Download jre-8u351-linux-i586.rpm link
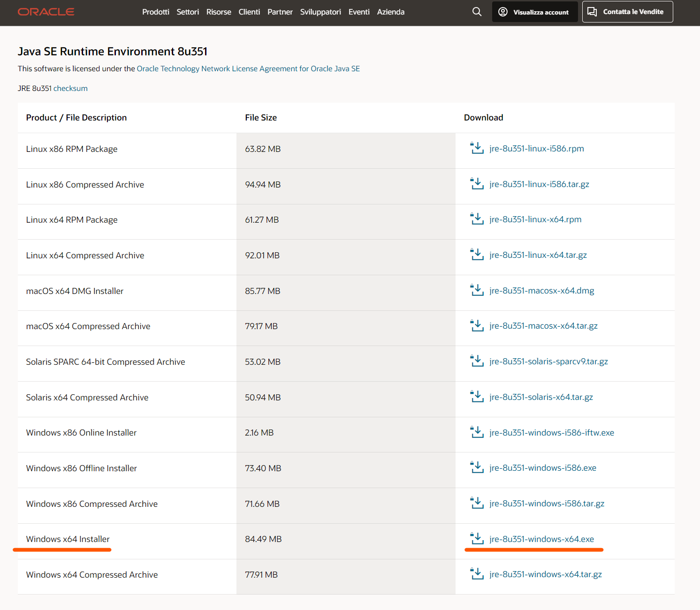The image size is (700, 610). [x=537, y=149]
